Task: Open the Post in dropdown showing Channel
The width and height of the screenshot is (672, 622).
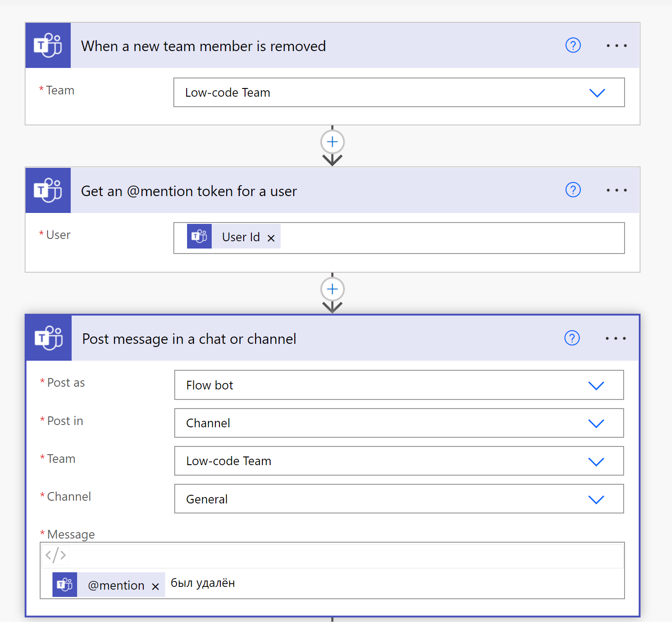Action: point(596,423)
